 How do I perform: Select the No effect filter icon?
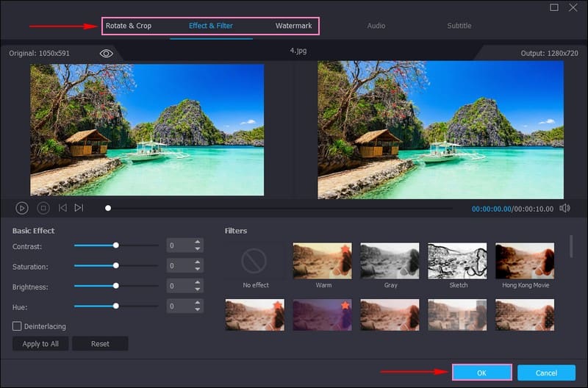point(255,261)
